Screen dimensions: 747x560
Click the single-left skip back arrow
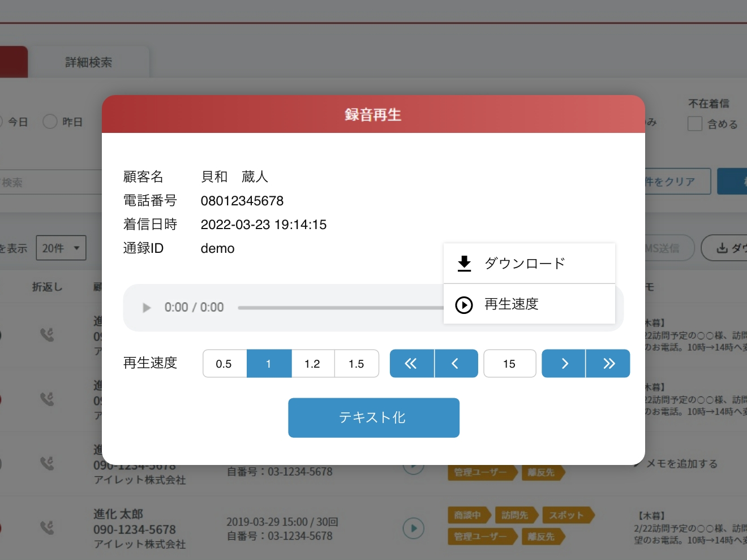tap(456, 364)
